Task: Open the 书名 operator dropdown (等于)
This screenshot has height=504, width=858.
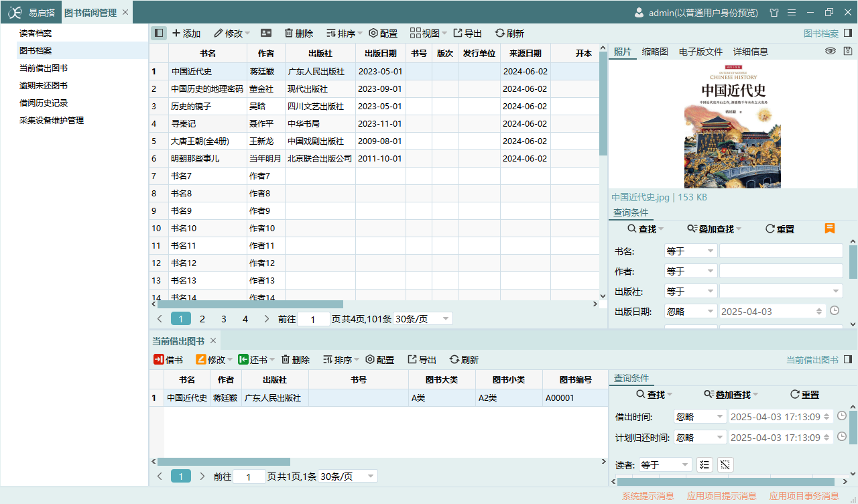Action: 690,251
